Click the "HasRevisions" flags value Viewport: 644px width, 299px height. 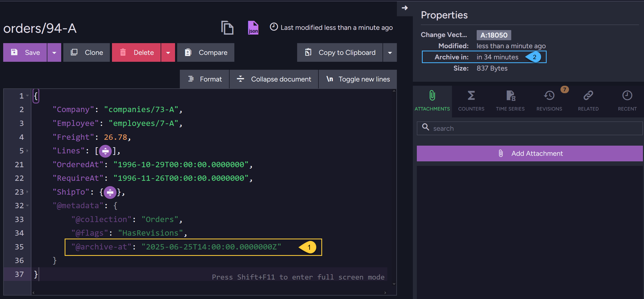151,233
